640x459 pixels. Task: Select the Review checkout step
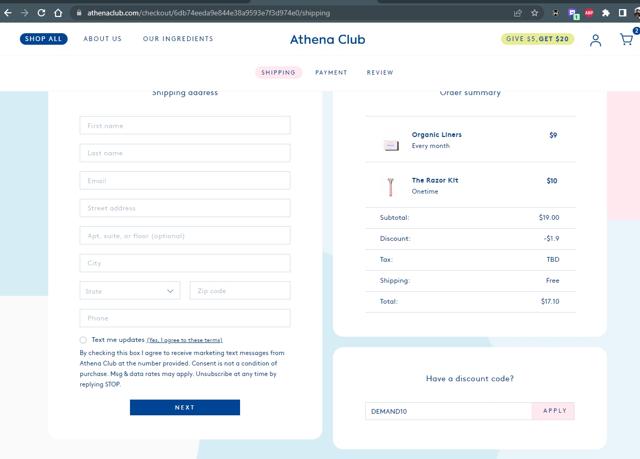(380, 73)
